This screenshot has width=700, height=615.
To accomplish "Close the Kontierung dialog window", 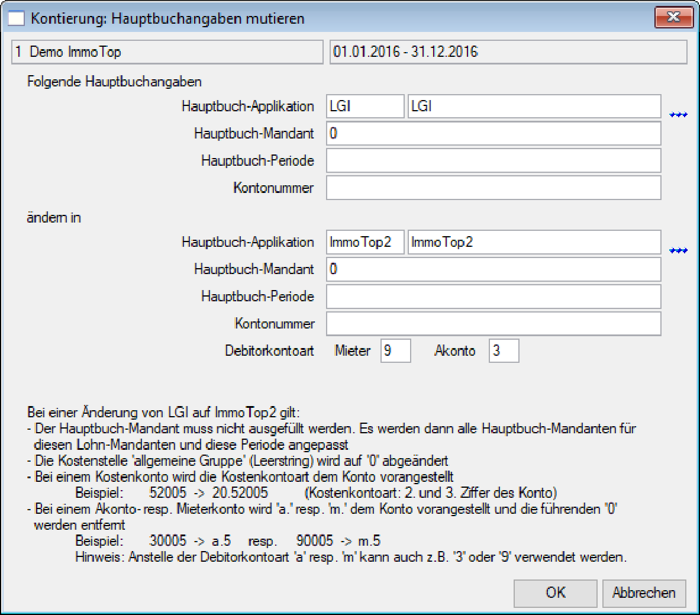I will pyautogui.click(x=673, y=17).
